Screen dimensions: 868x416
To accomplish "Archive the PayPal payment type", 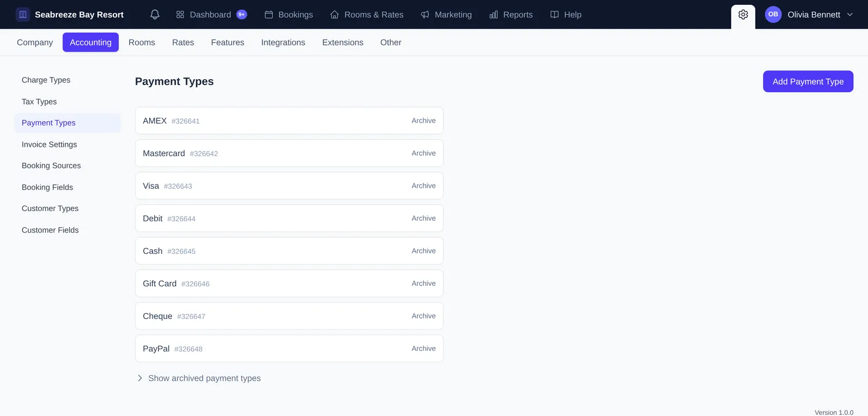I will click(x=424, y=348).
